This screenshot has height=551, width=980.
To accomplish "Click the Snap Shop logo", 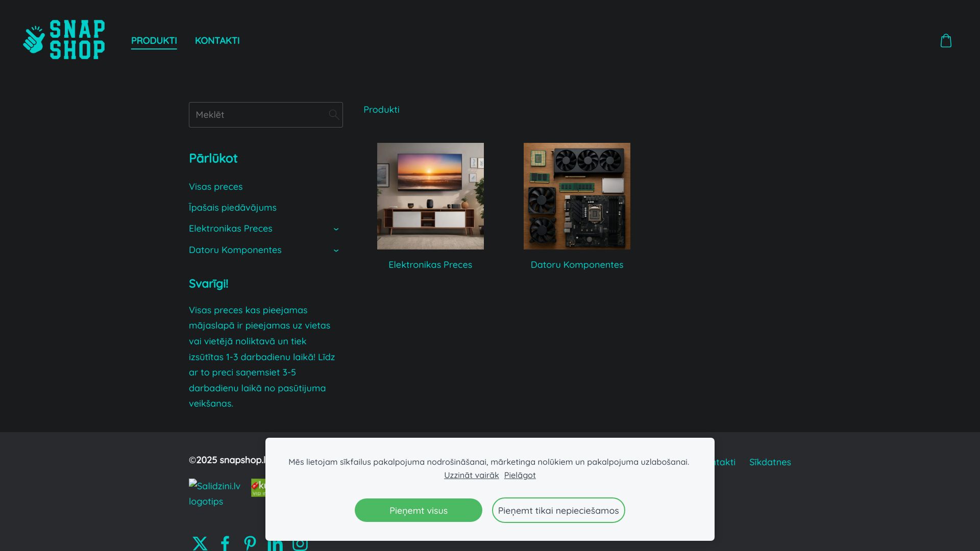I will pos(64,40).
